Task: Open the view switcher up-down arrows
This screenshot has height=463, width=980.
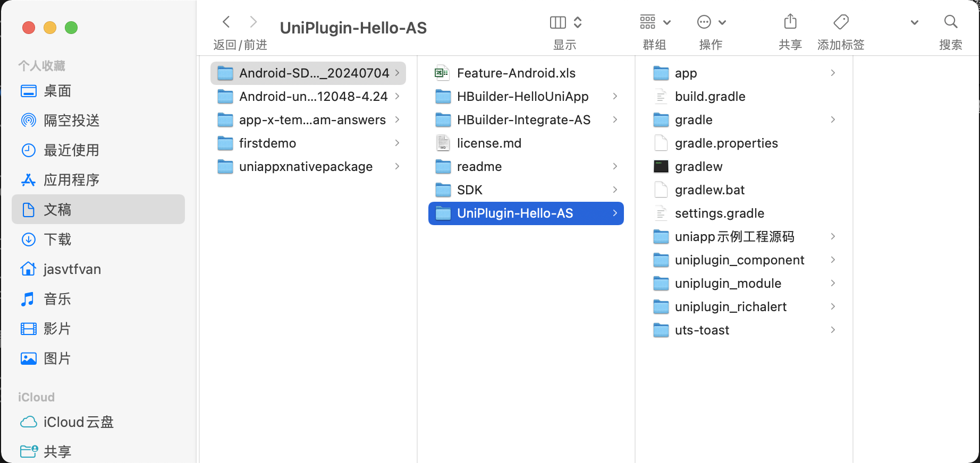Action: (x=578, y=22)
